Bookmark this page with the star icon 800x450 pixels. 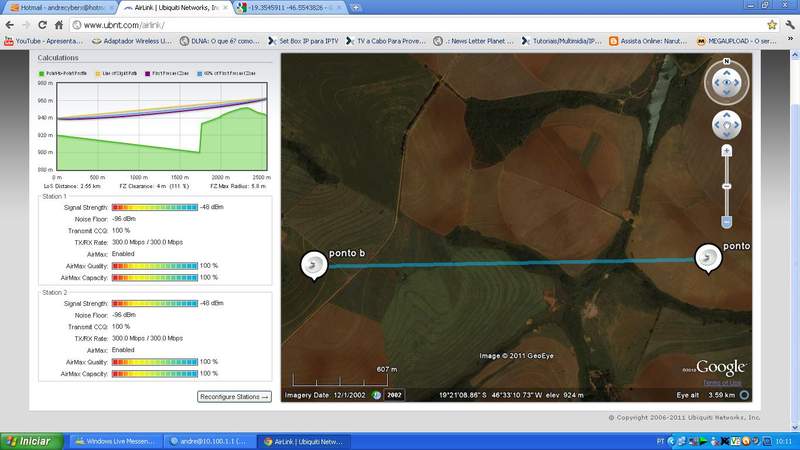point(772,24)
